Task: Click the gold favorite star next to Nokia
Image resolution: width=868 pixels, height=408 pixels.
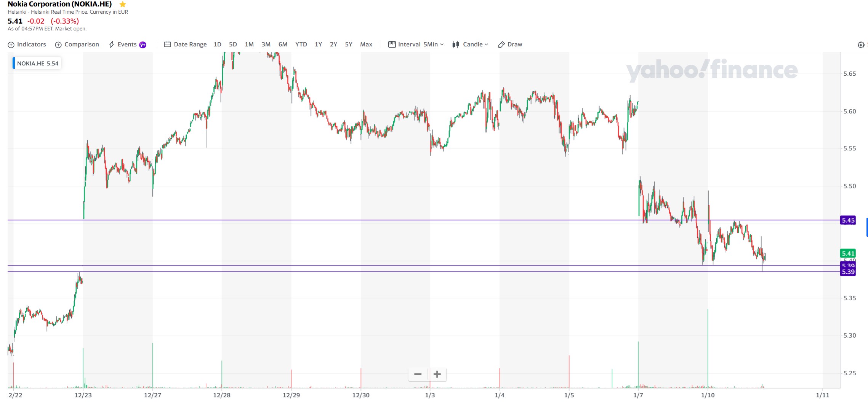Action: [x=123, y=4]
